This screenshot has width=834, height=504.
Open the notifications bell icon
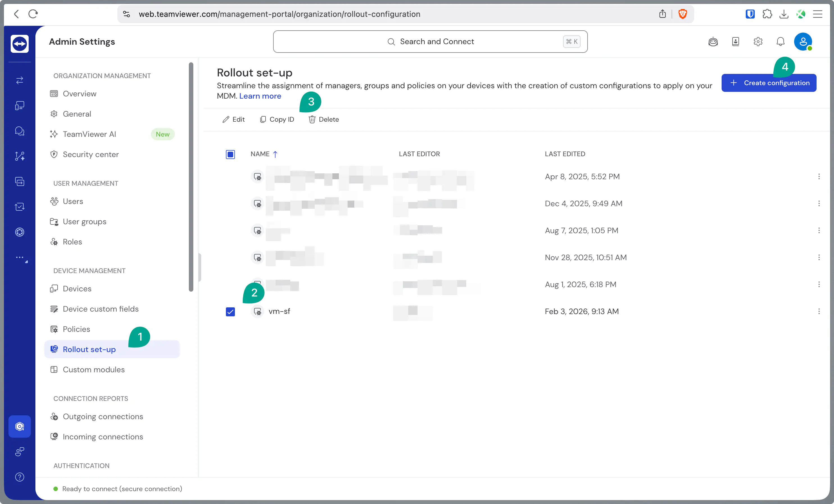pos(780,42)
